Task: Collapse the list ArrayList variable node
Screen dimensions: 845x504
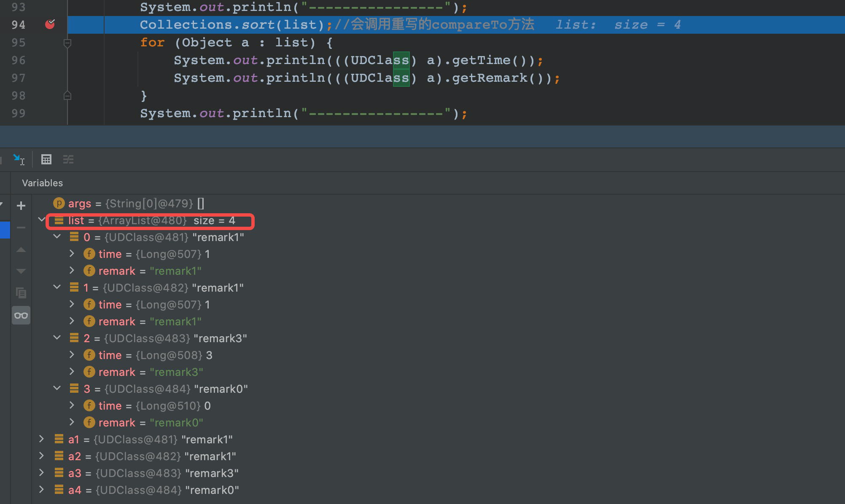Action: coord(41,220)
